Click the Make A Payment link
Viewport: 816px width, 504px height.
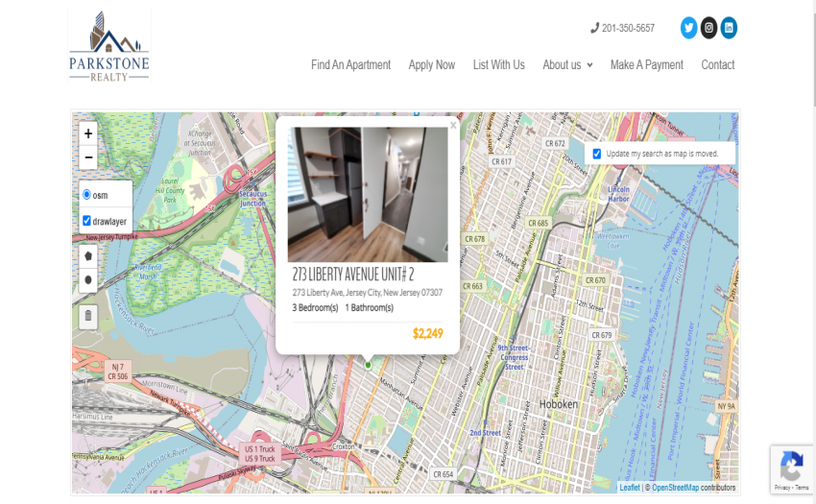(646, 65)
